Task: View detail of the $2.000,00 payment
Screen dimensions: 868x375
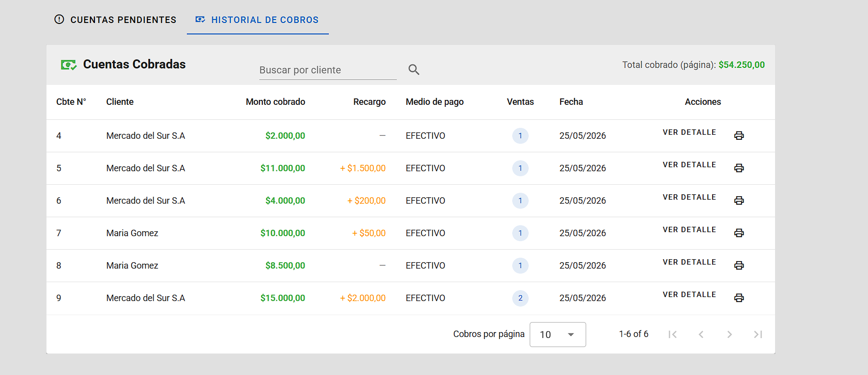Action: [x=689, y=132]
